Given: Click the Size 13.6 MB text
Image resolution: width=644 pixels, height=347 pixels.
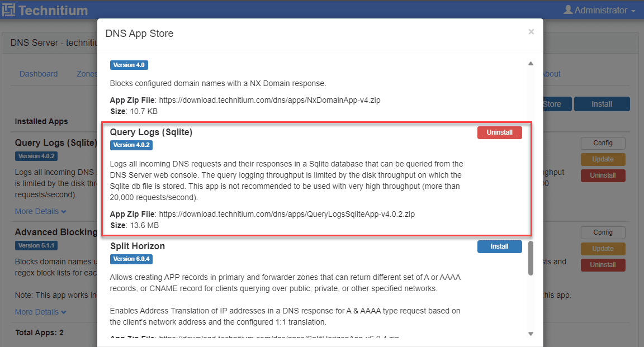Looking at the screenshot, I should pyautogui.click(x=134, y=225).
